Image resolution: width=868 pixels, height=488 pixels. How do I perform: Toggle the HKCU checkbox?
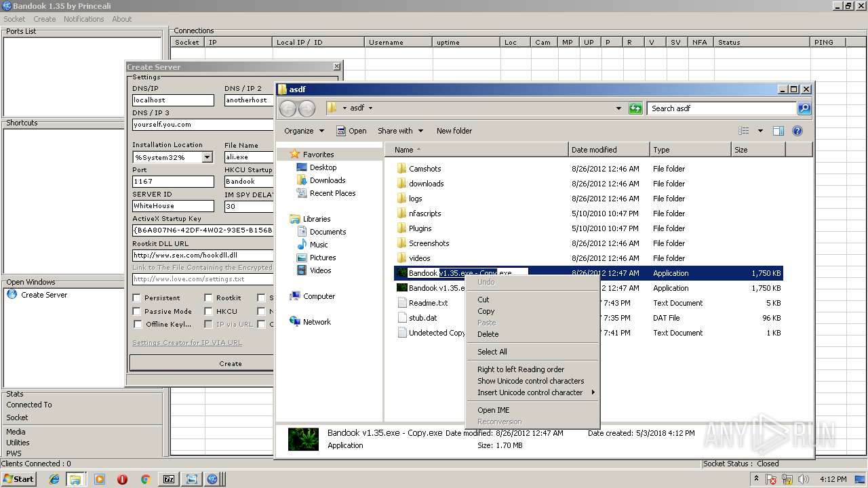208,311
